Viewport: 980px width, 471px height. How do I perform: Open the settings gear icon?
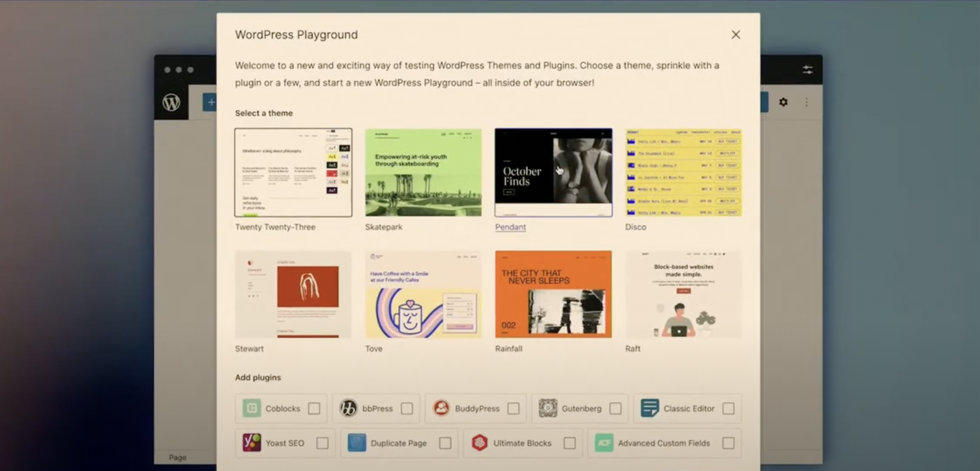(x=783, y=102)
